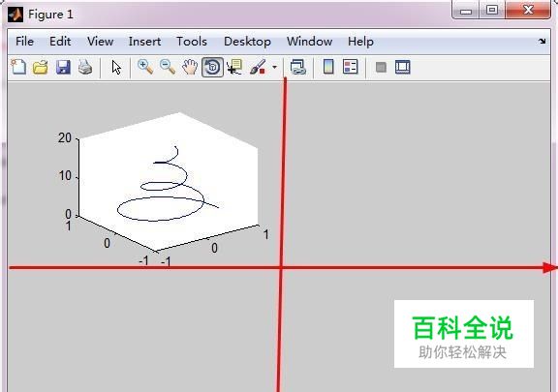
Task: Toggle the Rotate 3D tool
Action: coord(212,67)
